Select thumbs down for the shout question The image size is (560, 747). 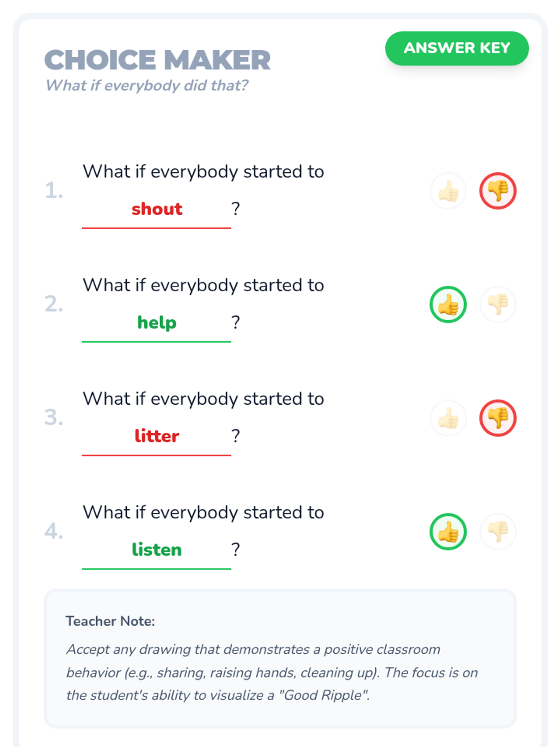tap(498, 191)
